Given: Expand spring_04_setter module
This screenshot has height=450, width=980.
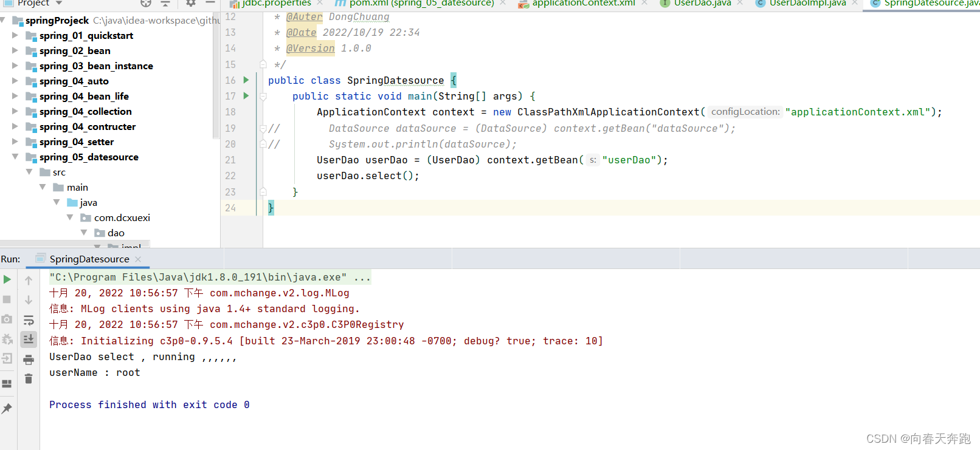Looking at the screenshot, I should click(15, 141).
